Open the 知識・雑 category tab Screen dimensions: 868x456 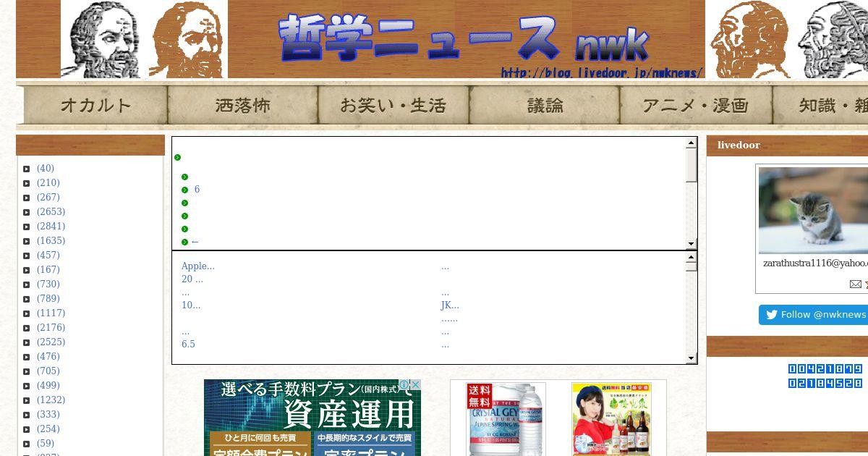pyautogui.click(x=820, y=106)
